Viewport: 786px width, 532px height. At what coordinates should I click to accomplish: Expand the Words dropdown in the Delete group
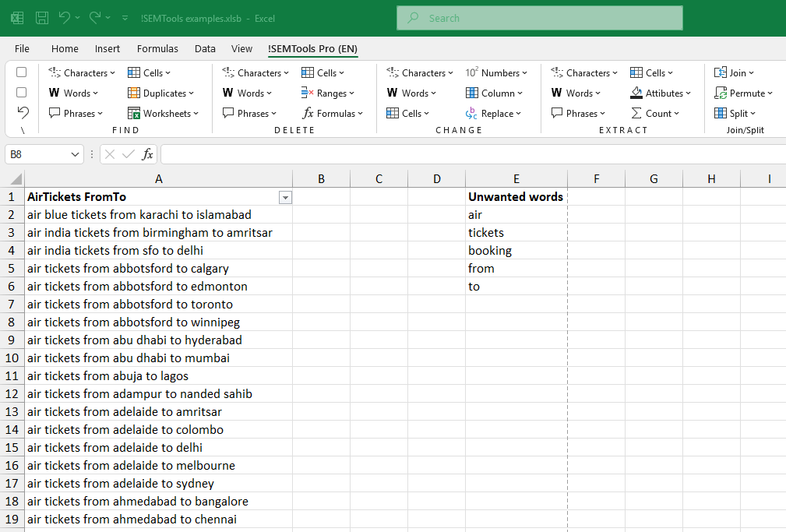248,93
